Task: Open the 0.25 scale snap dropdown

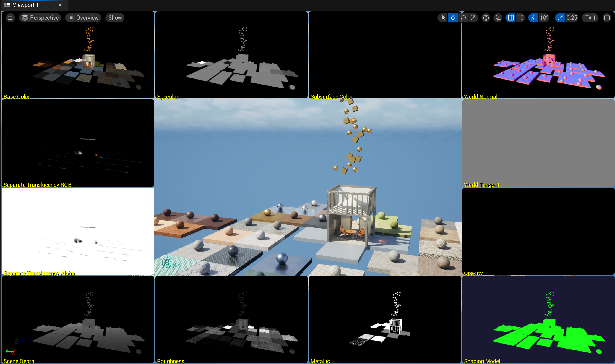Action: pos(572,18)
